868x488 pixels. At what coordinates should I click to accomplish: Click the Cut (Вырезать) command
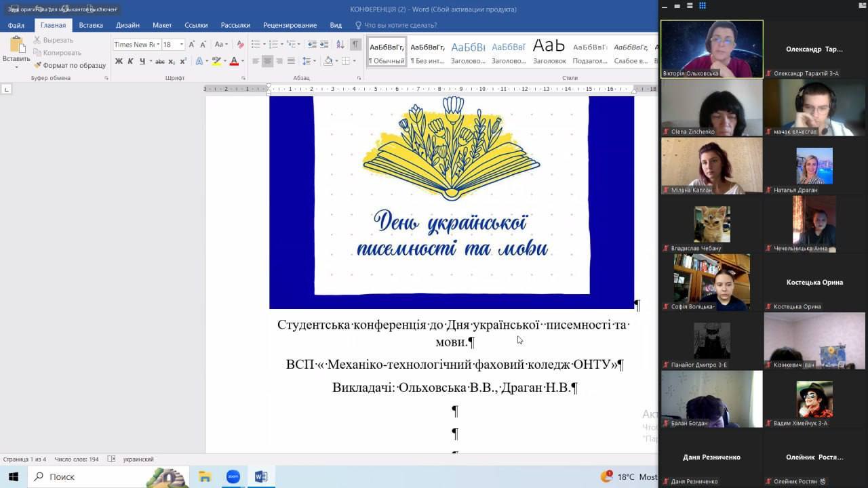(x=52, y=40)
